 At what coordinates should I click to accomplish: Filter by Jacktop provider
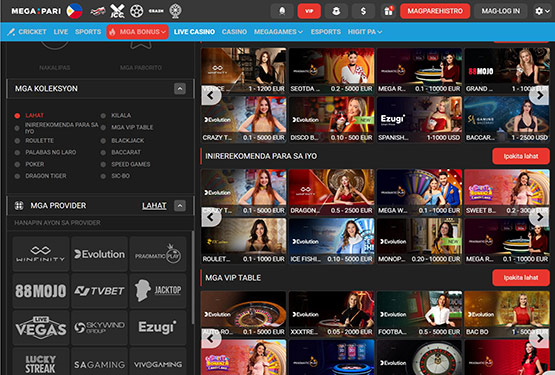tap(158, 291)
